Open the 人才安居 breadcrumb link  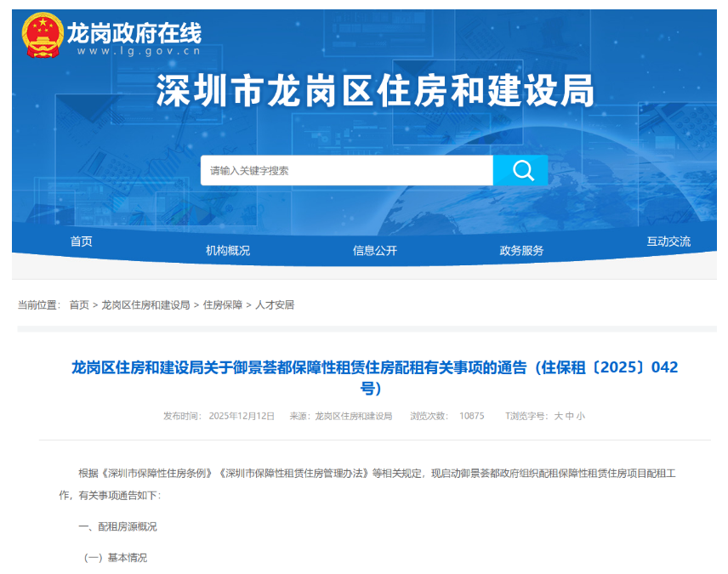coord(275,304)
